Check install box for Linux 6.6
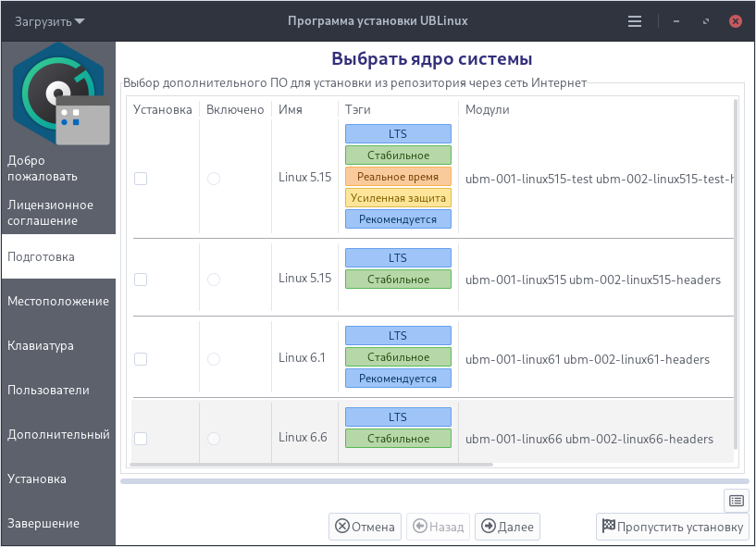This screenshot has width=756, height=547. 141,439
